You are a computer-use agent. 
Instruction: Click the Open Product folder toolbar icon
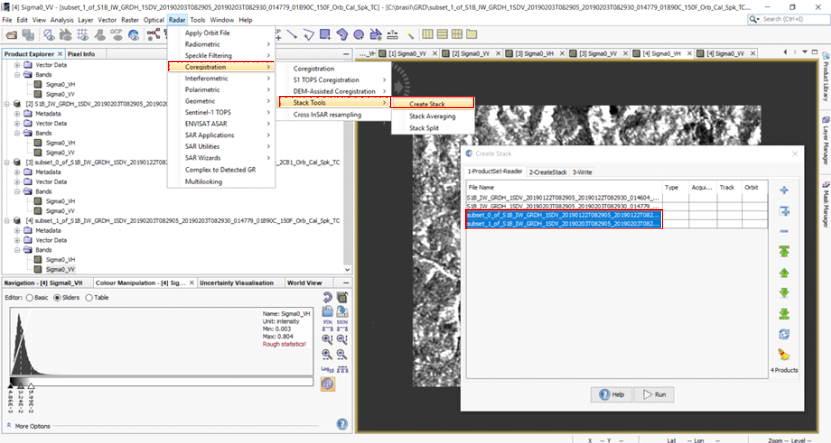coord(11,35)
